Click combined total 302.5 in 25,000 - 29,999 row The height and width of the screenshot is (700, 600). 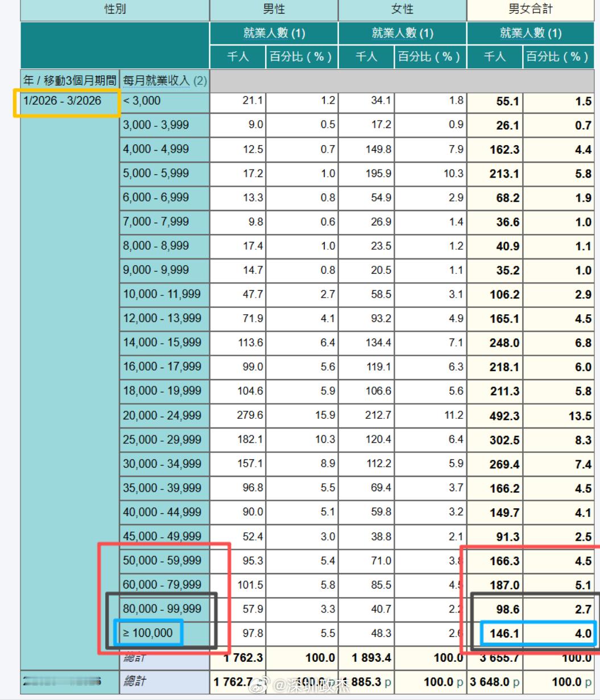pyautogui.click(x=504, y=440)
